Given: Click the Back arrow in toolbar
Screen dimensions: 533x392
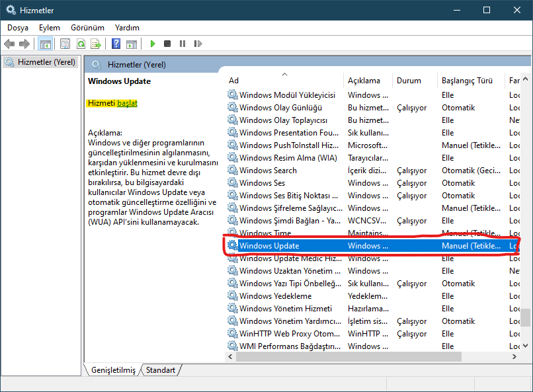Looking at the screenshot, I should pyautogui.click(x=9, y=44).
